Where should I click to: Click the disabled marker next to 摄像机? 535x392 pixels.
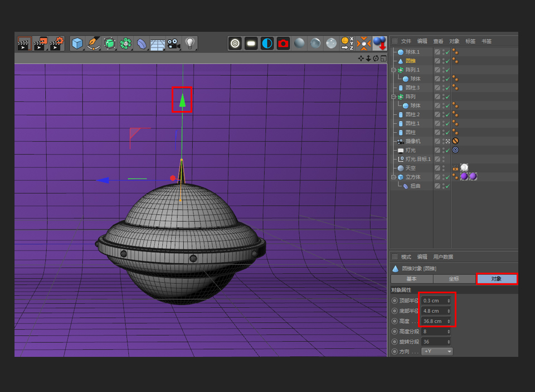click(x=455, y=141)
